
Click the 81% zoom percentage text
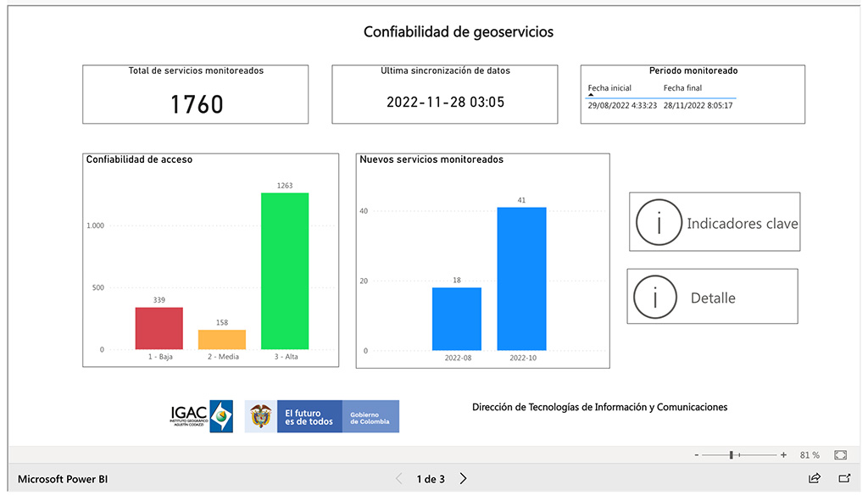coord(809,454)
